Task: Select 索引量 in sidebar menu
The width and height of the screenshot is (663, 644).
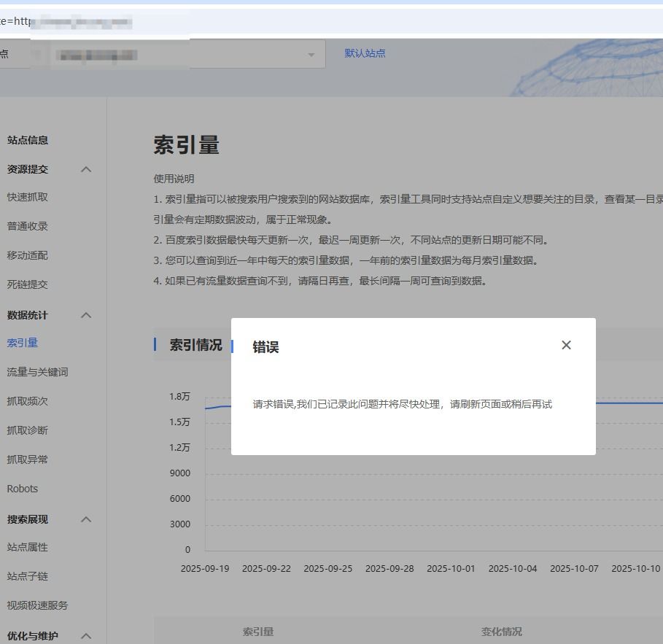Action: coord(23,343)
